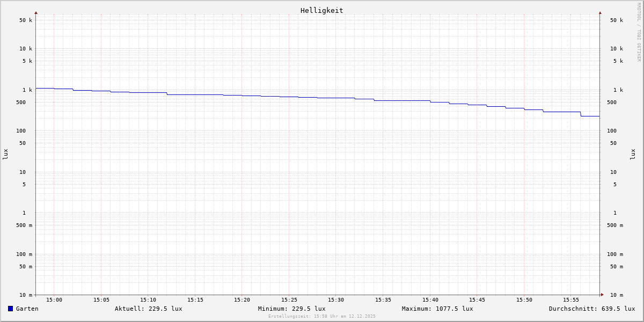Click the 15:55 time axis label

click(x=571, y=300)
